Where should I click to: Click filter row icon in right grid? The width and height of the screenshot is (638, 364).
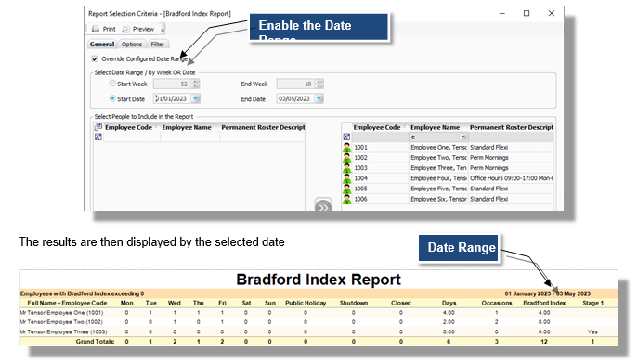(x=346, y=137)
